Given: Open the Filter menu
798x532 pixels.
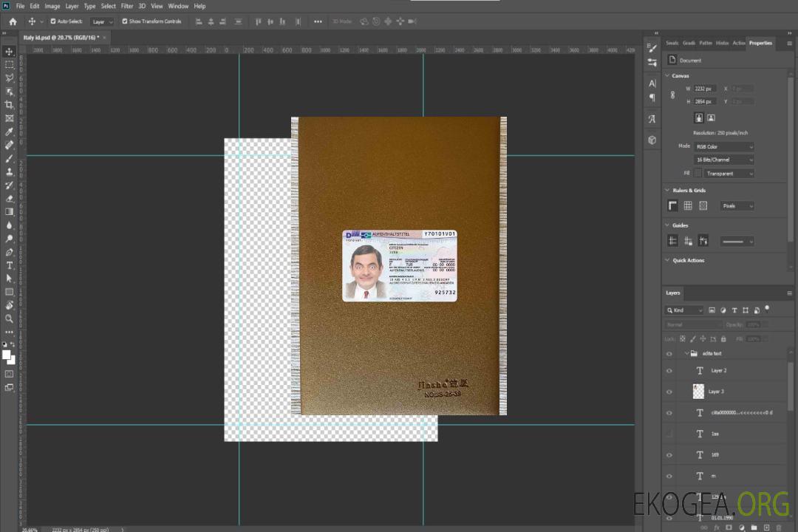Looking at the screenshot, I should [x=127, y=6].
